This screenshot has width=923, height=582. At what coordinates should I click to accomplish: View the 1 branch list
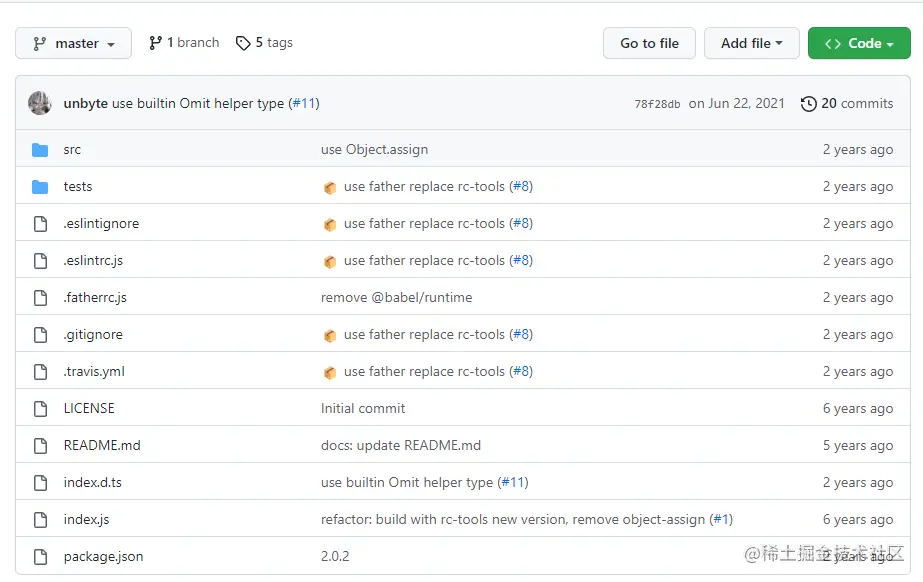[x=184, y=43]
